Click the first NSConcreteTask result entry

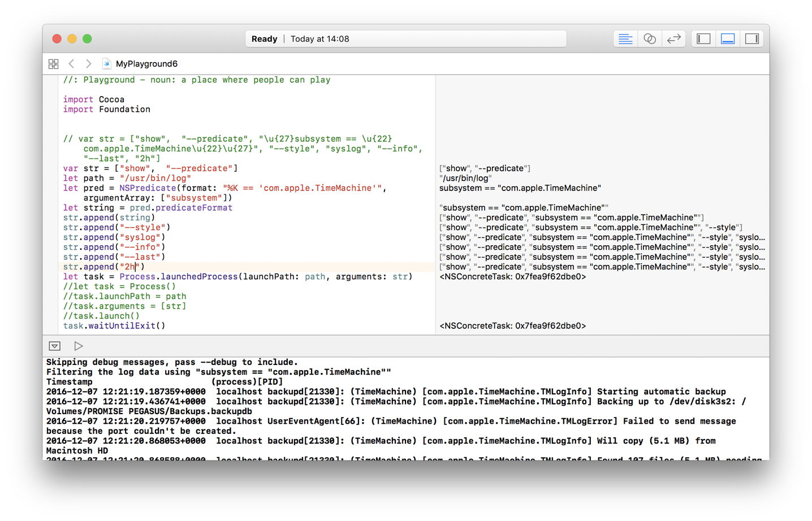click(x=512, y=277)
